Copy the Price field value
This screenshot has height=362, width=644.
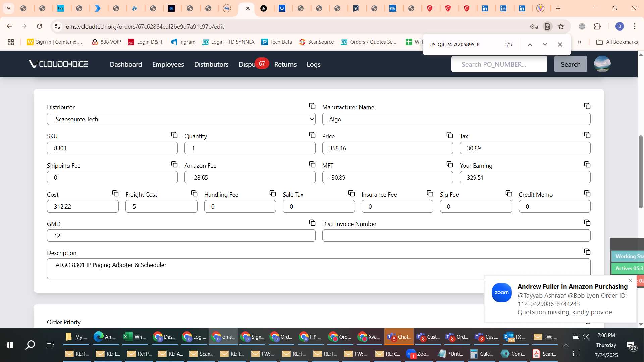pos(449,135)
